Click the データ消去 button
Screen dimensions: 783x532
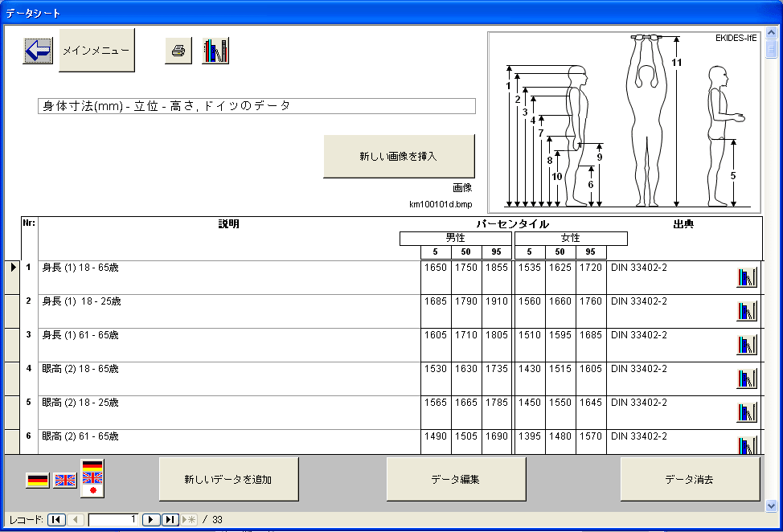click(x=689, y=480)
